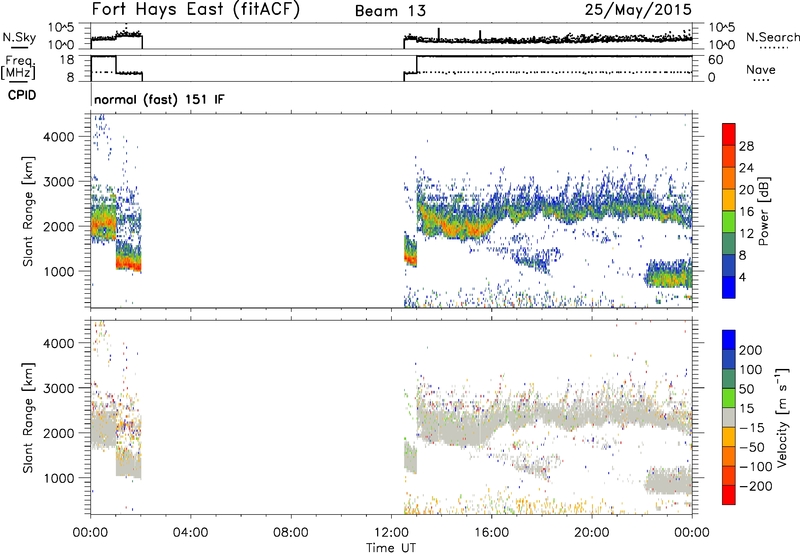800x554 pixels.
Task: Click the dotted line sample under N.Search
Action: pos(773,48)
